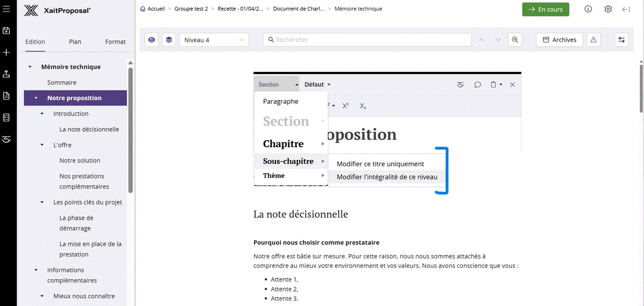644x306 pixels.
Task: Select La mise en place de la prestation
Action: pos(91,249)
